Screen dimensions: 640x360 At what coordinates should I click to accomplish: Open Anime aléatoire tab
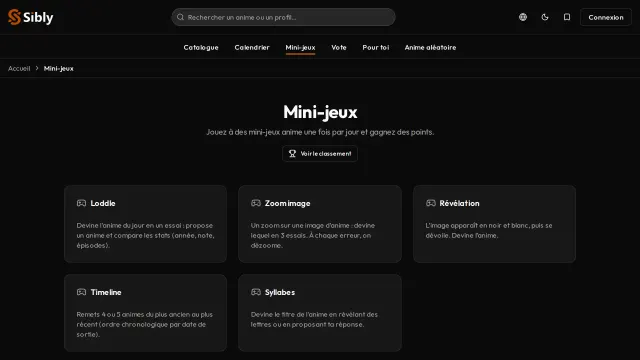point(430,47)
